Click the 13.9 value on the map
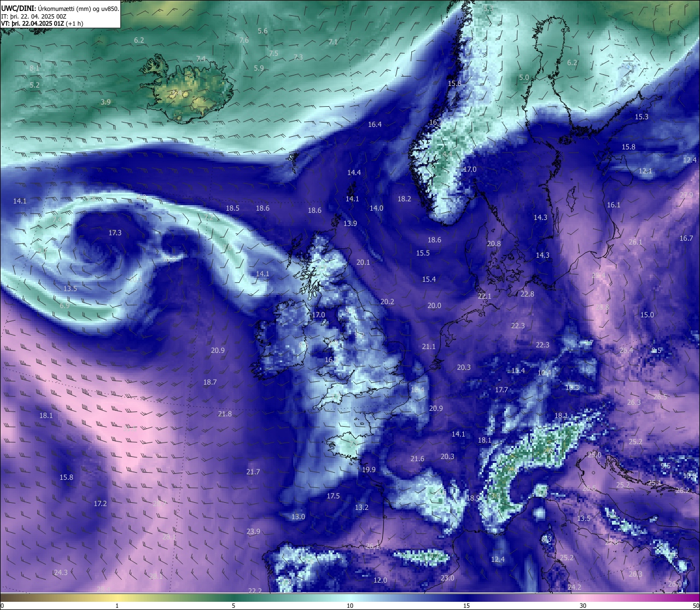Viewport: 700px width, 610px height. coord(350,224)
